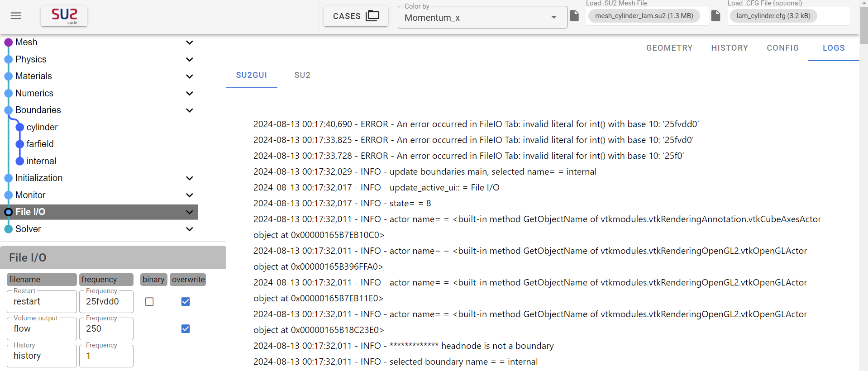The image size is (868, 371).
Task: Expand the Mesh section chevron
Action: click(190, 43)
